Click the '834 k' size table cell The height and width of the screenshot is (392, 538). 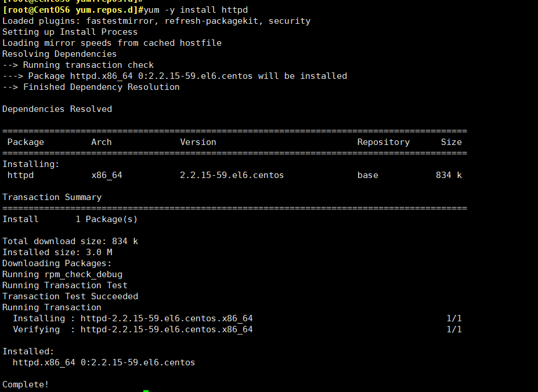tap(449, 175)
